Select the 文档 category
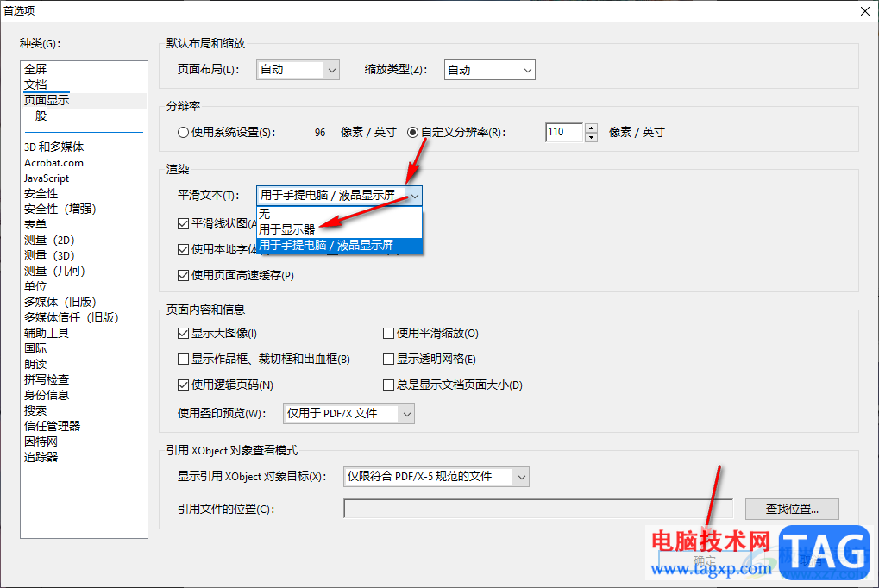Viewport: 879px width, 588px height. coord(35,84)
